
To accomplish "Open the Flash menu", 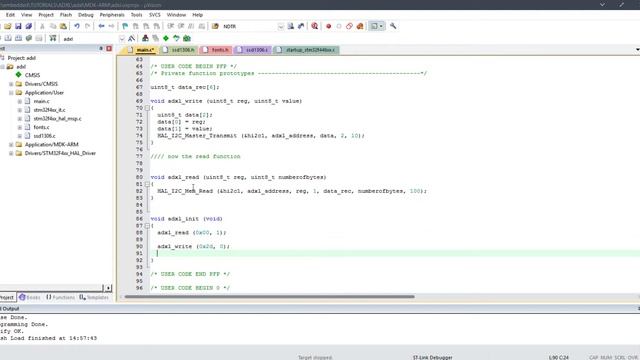I will 66,15.
